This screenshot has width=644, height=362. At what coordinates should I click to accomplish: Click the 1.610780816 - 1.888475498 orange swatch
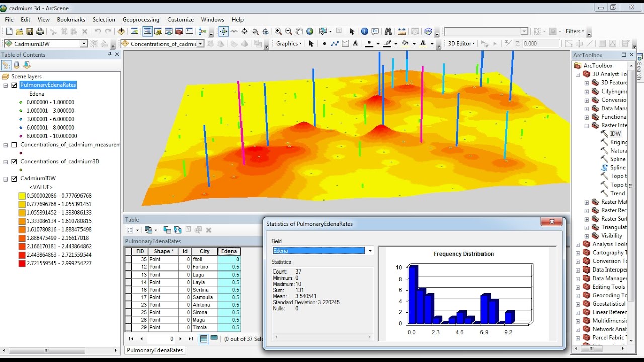(22, 229)
